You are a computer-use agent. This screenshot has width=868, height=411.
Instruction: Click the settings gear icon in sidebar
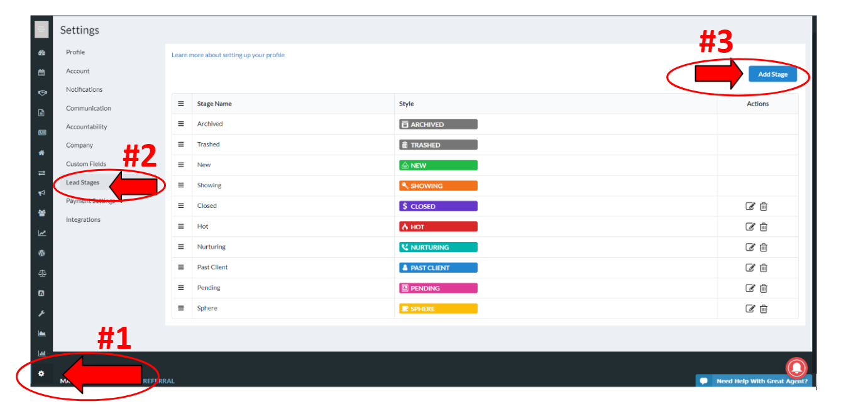click(41, 373)
